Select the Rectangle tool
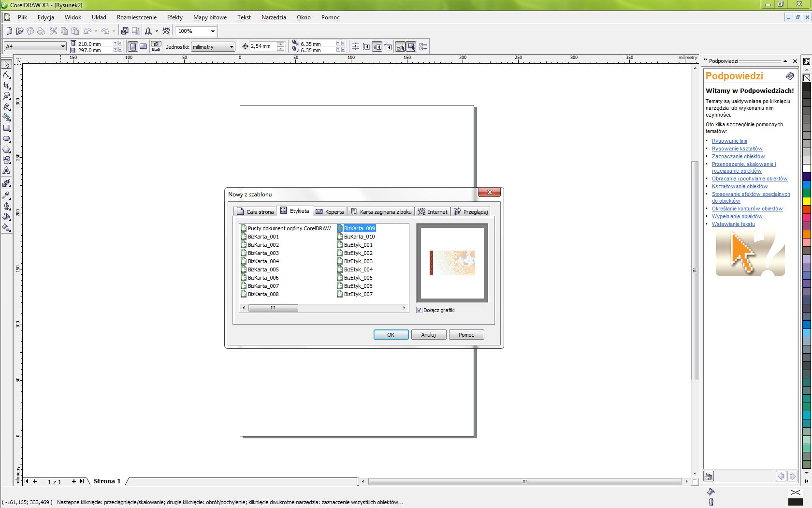The width and height of the screenshot is (812, 508). (x=7, y=128)
